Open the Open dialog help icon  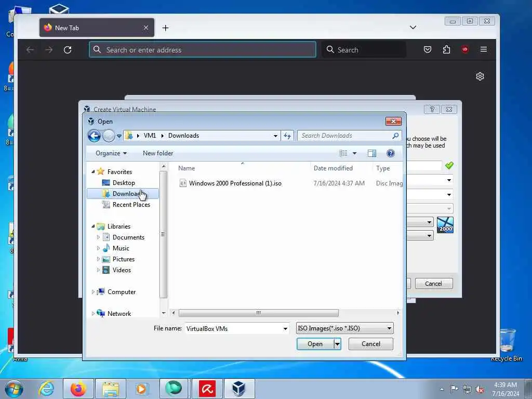tap(391, 153)
